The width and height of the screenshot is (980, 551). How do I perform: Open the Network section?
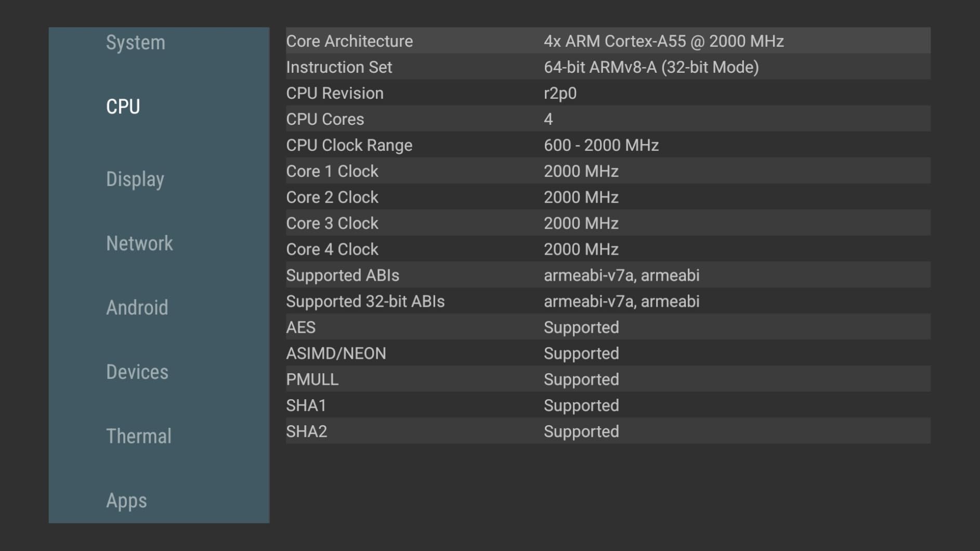(x=139, y=244)
